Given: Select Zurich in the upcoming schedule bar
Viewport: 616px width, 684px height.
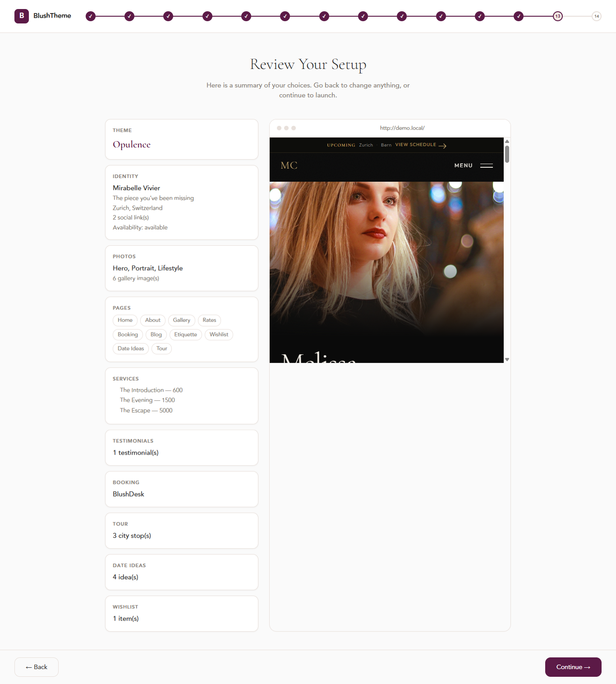Looking at the screenshot, I should [x=365, y=145].
